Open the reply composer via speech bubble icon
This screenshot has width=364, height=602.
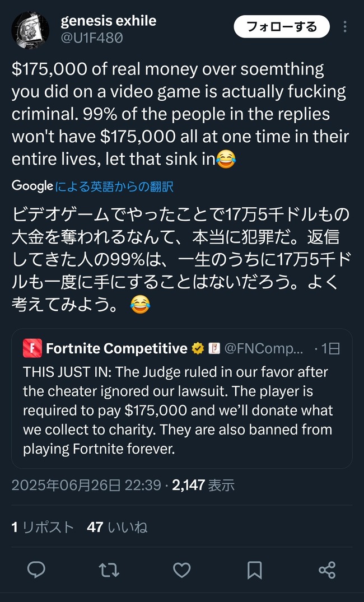tap(36, 570)
